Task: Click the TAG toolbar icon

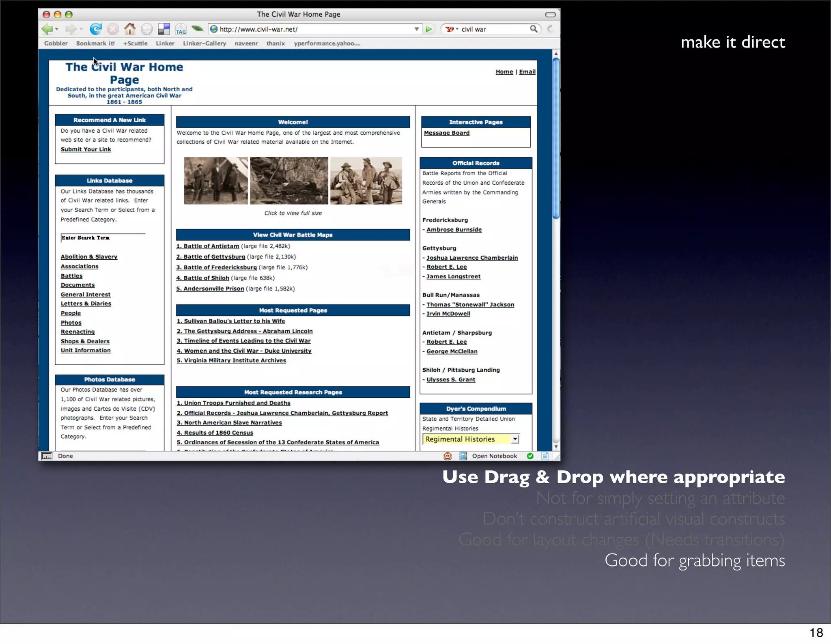Action: (x=181, y=29)
